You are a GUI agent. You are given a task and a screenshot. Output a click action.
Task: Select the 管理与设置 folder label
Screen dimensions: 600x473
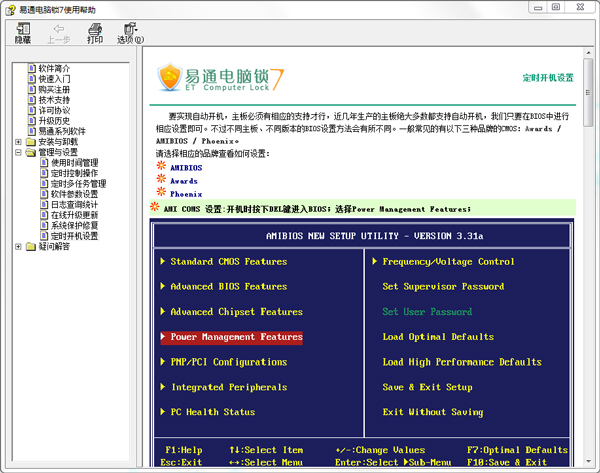tap(58, 152)
